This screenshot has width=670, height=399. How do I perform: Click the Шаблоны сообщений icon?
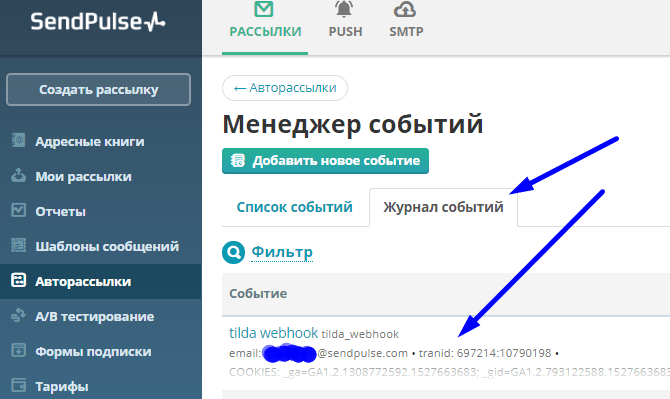[18, 246]
